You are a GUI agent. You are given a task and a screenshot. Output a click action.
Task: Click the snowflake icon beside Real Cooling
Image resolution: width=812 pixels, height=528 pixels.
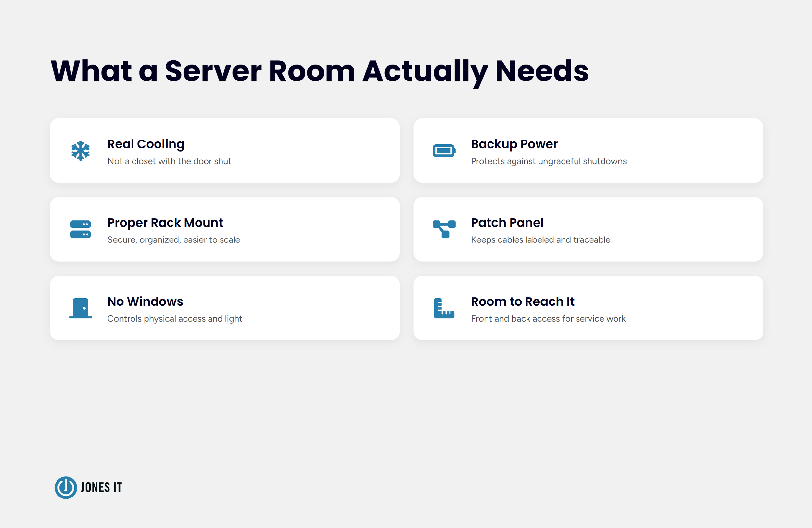81,151
